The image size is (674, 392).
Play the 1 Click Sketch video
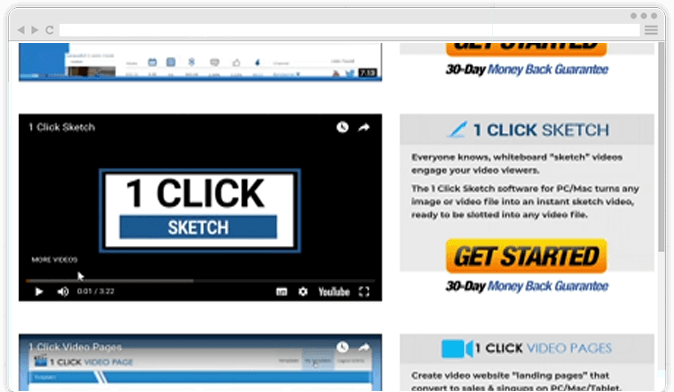point(39,292)
